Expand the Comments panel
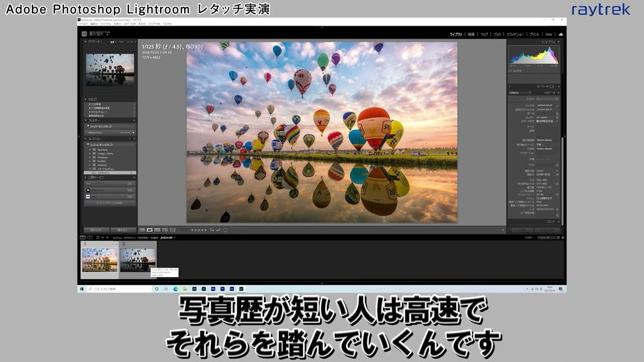The height and width of the screenshot is (362, 644). click(558, 221)
